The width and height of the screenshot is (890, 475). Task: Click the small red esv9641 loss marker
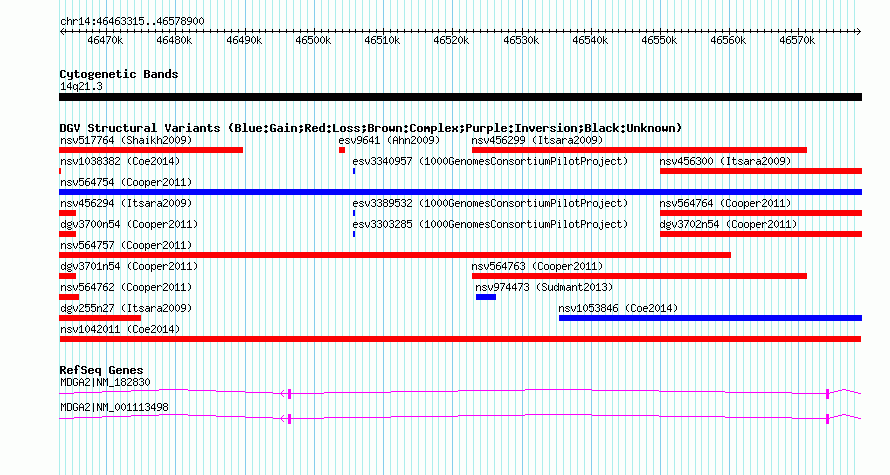(342, 150)
